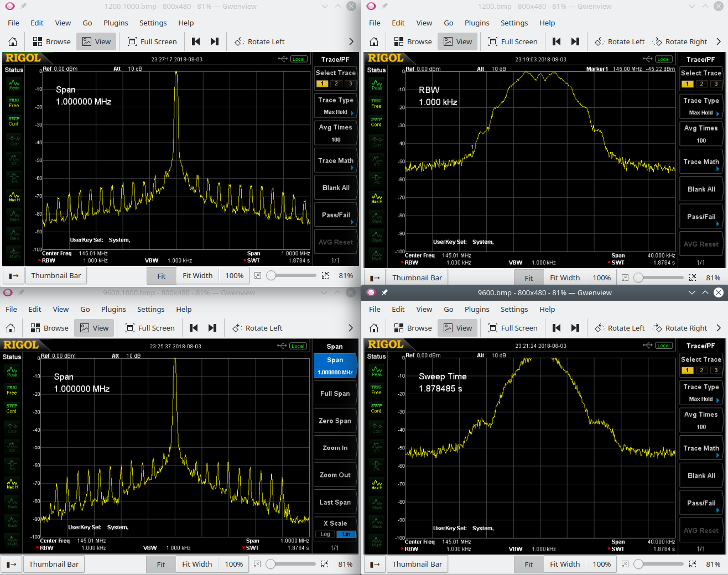Toggle sidebar icon in 9600.bmp window
The image size is (728, 575).
click(375, 564)
